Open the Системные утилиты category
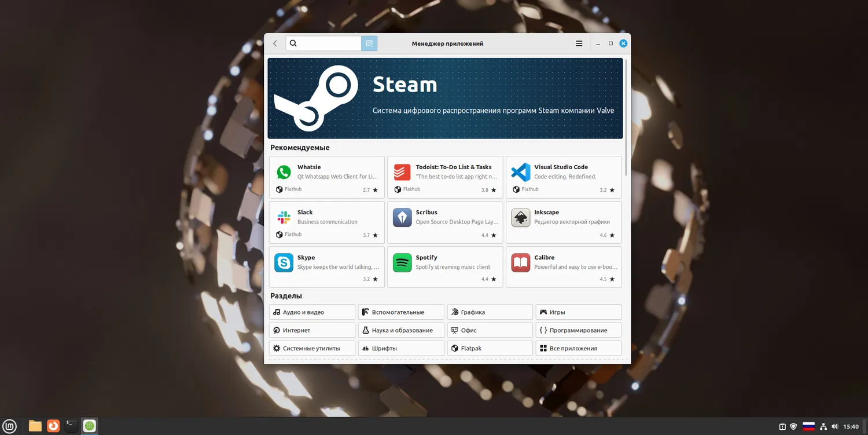 (312, 348)
